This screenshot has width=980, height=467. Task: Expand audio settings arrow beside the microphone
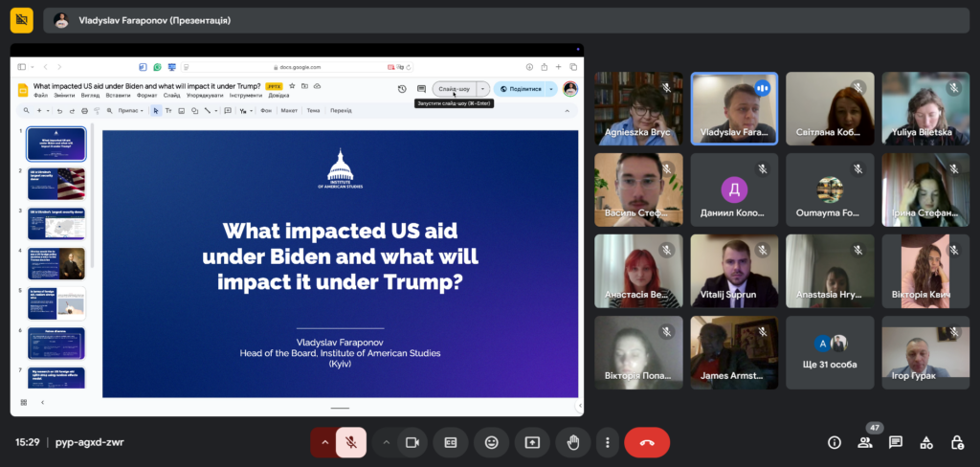(324, 442)
